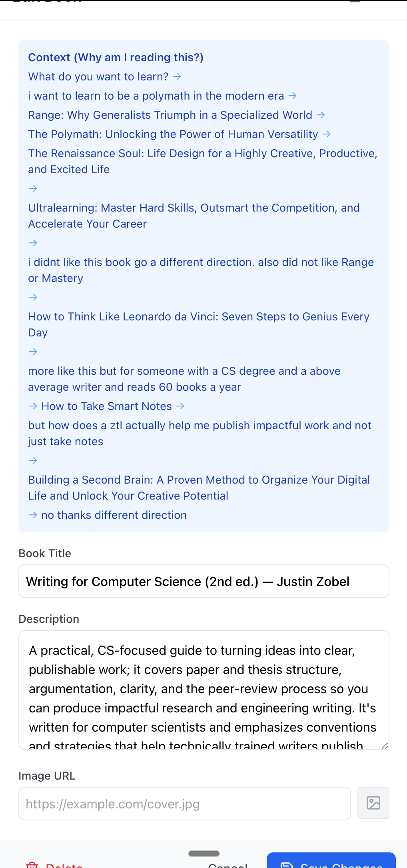Click the arrow after the Range book title
Viewport: 407px width, 868px height.
click(321, 115)
